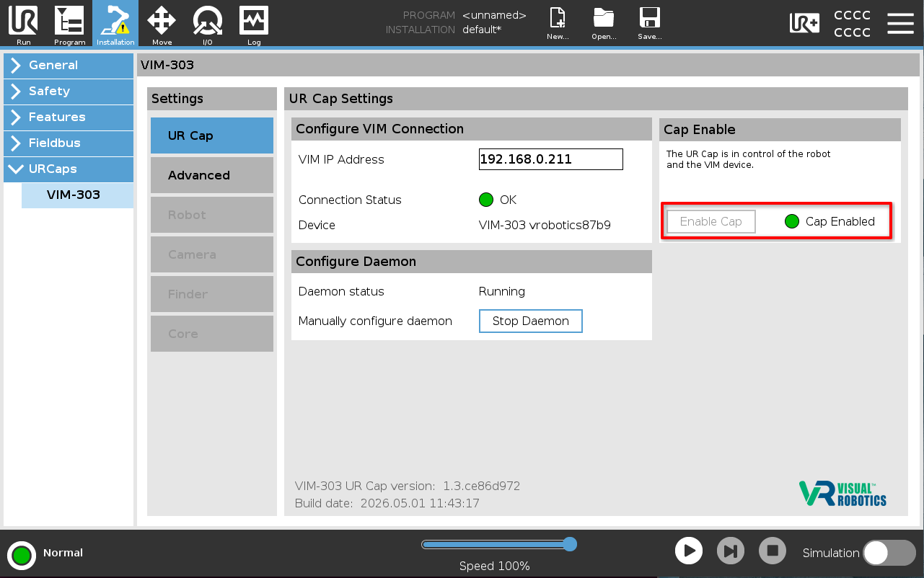Open the UR+ icon in header

(804, 23)
